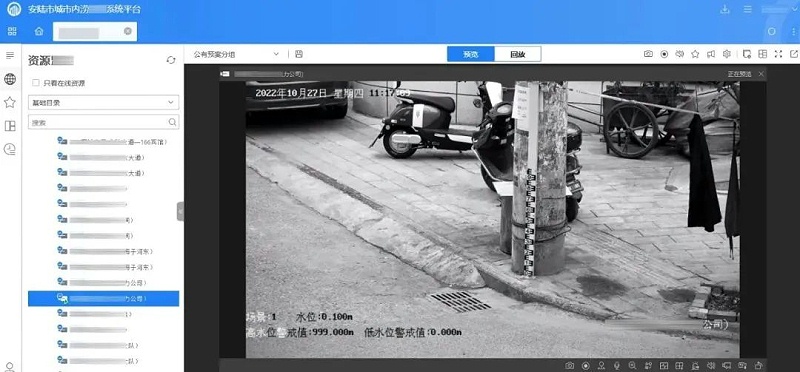Take a snapshot using top toolbar camera icon
Image resolution: width=800 pixels, height=372 pixels.
point(648,54)
